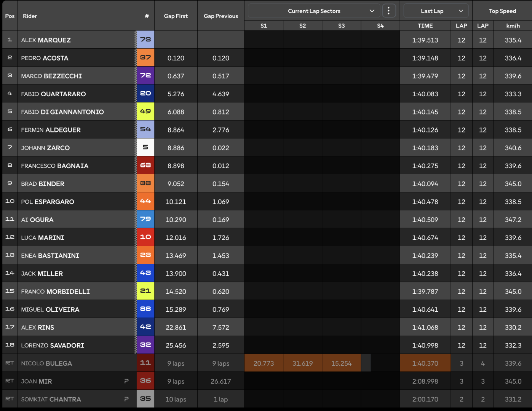
Task: Click the pit icon next to Joan Mir
Action: [x=126, y=381]
